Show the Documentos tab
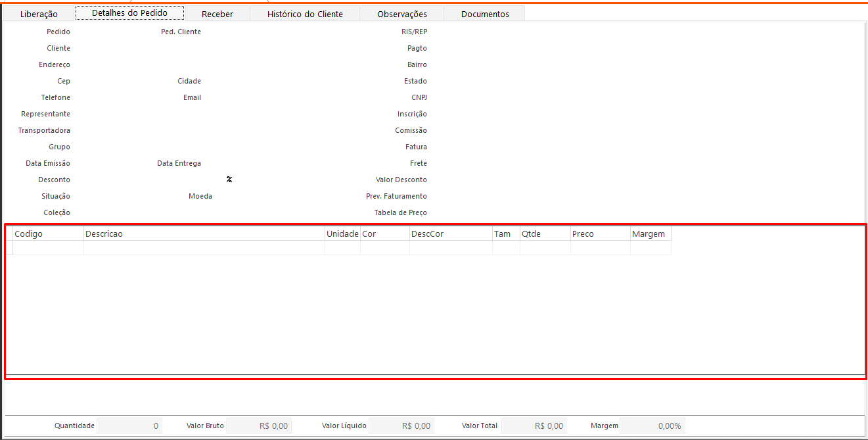Image resolution: width=868 pixels, height=440 pixels. (485, 14)
